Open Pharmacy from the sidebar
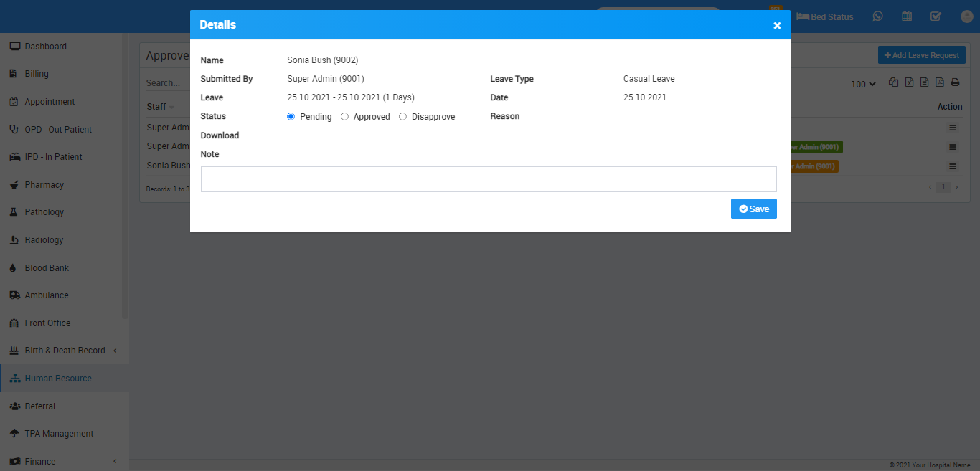980x471 pixels. 44,185
